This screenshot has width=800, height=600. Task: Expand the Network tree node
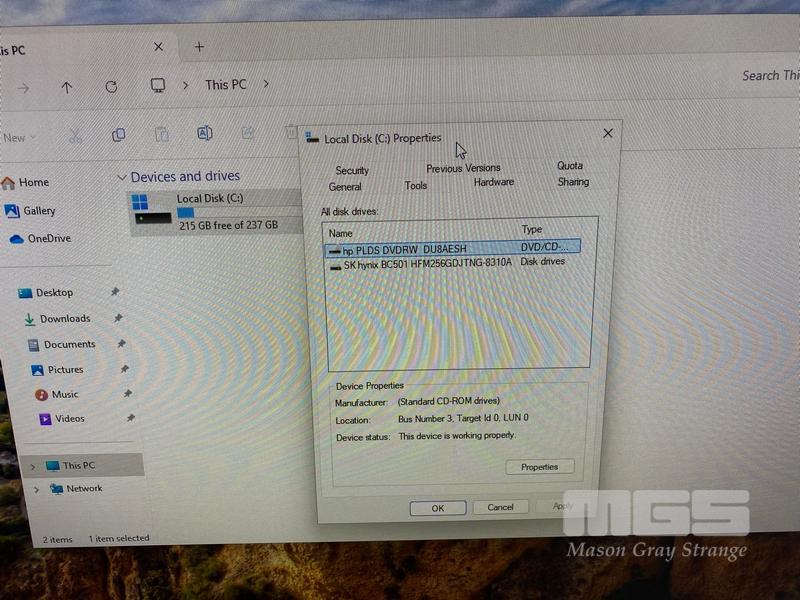(37, 489)
